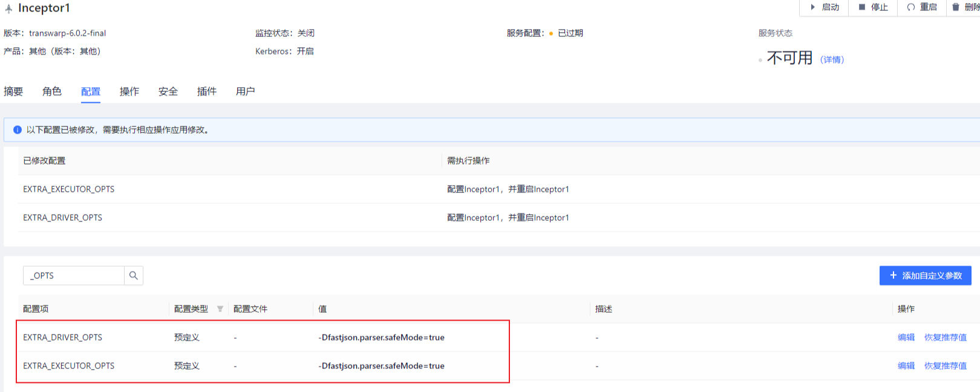
Task: Stop the service with 停止 button
Action: click(874, 7)
